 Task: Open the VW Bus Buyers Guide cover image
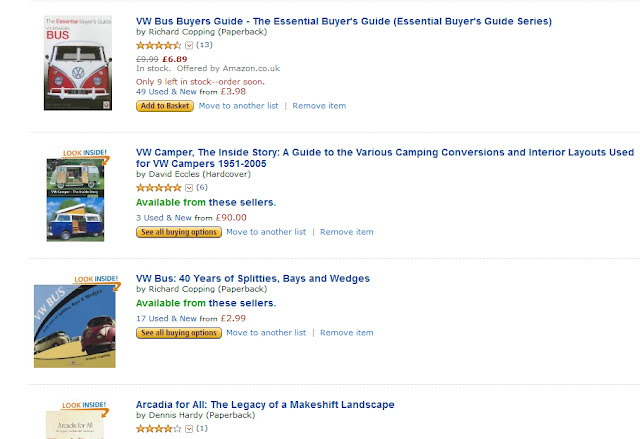[x=78, y=63]
